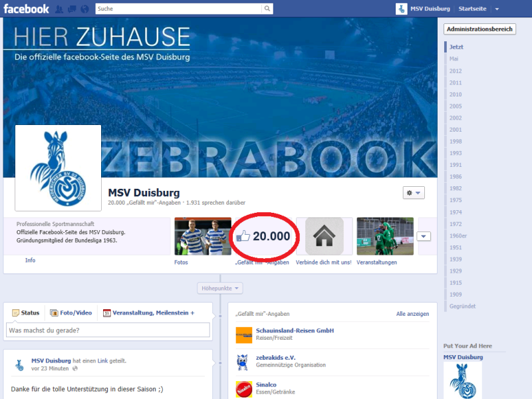Jump to Gegründet on timeline
The image size is (532, 399).
coord(462,306)
